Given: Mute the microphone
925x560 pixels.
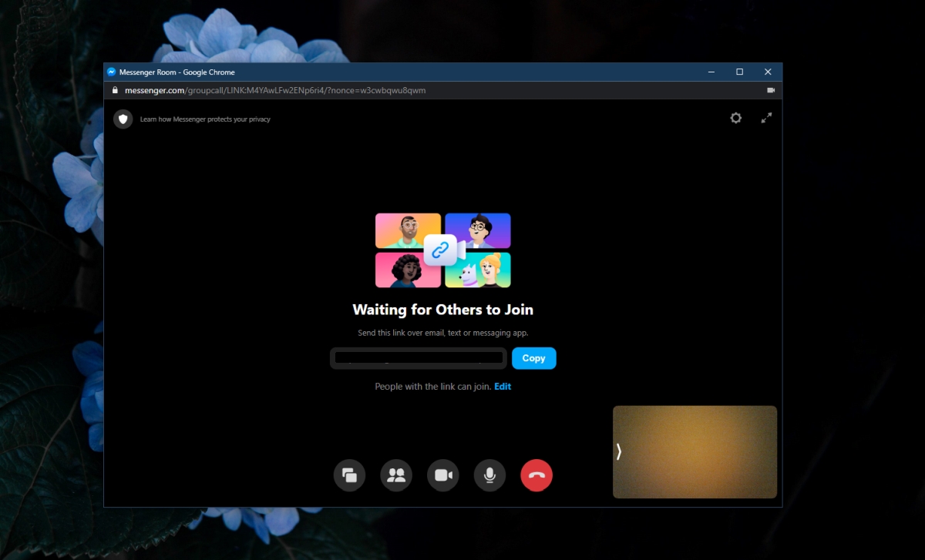Looking at the screenshot, I should 489,475.
